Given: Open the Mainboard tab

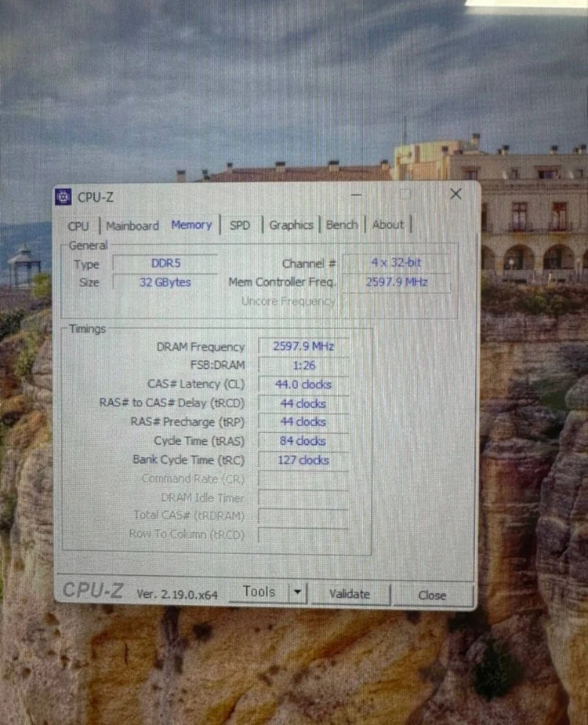Looking at the screenshot, I should (x=132, y=226).
